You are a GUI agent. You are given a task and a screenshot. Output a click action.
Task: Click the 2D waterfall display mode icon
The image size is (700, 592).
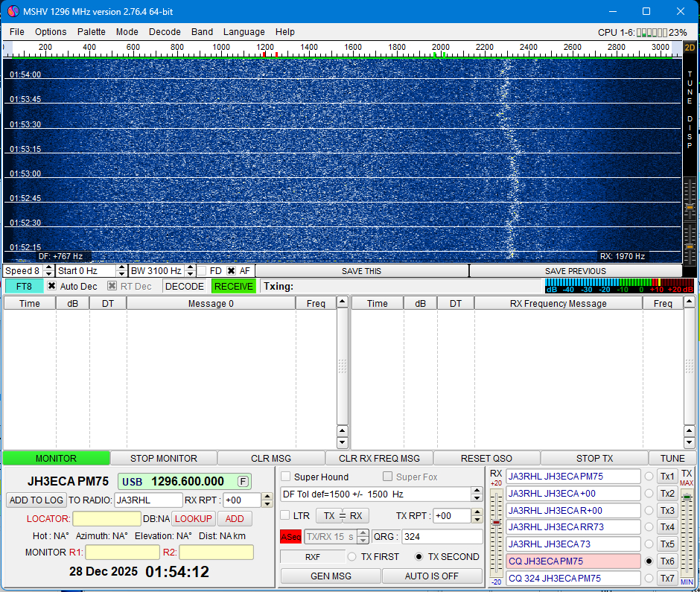[690, 48]
